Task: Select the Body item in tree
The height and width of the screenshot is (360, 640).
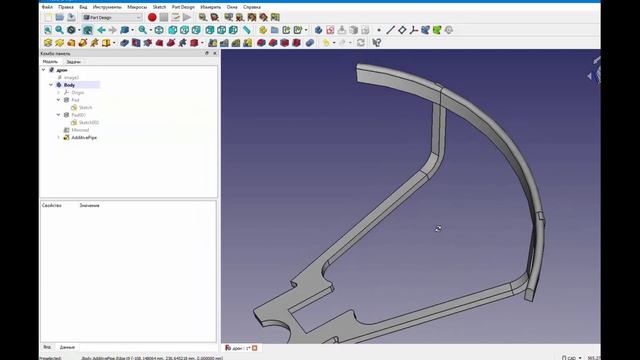Action: point(69,85)
